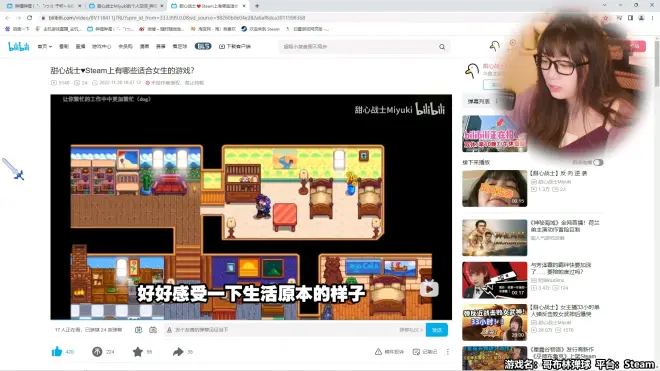This screenshot has height=371, width=660.
Task: Open the Steam bookmark in the bookmarks bar
Action: pyautogui.click(x=261, y=29)
